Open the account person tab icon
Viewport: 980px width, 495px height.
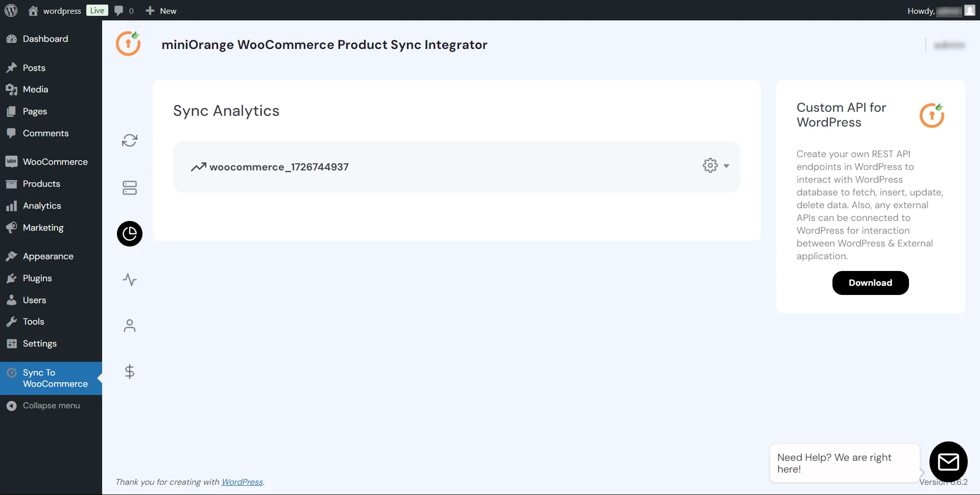point(130,326)
